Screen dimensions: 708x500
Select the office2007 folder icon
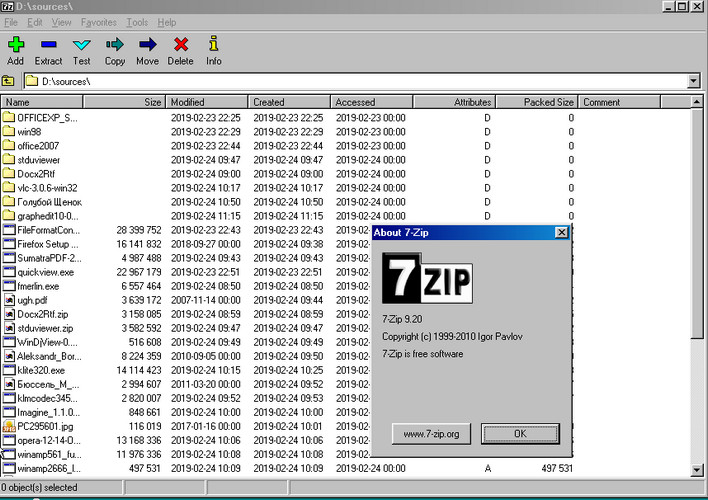(8, 145)
